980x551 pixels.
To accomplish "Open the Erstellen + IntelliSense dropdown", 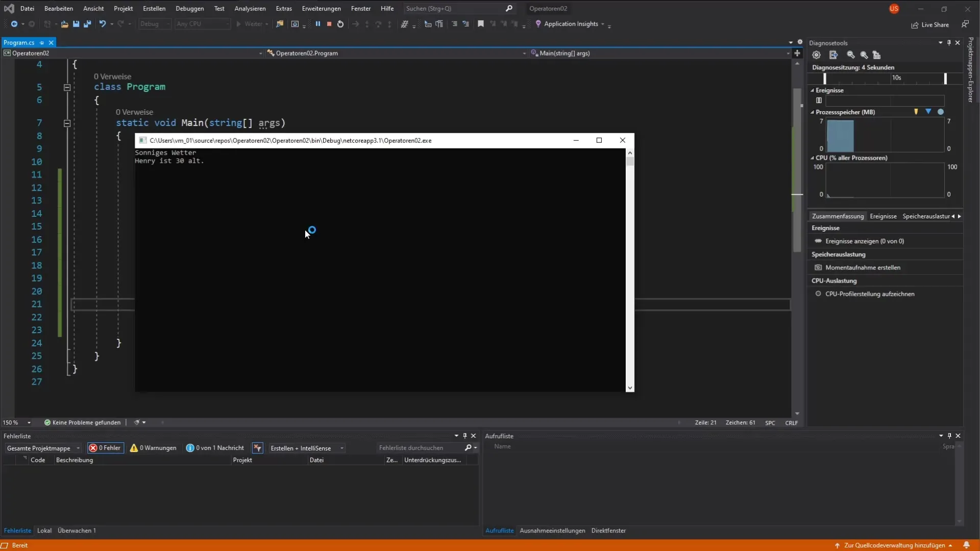I will [307, 448].
